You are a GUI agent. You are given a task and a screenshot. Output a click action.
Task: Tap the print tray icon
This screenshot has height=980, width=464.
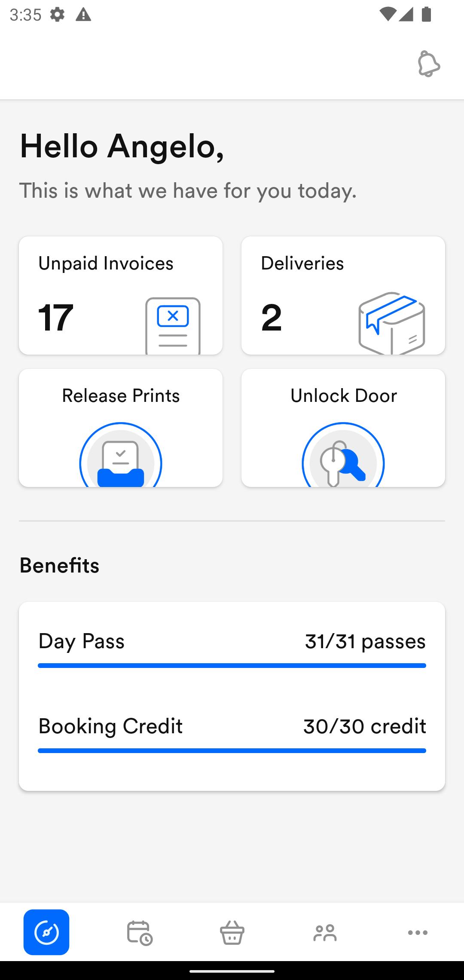point(121,455)
